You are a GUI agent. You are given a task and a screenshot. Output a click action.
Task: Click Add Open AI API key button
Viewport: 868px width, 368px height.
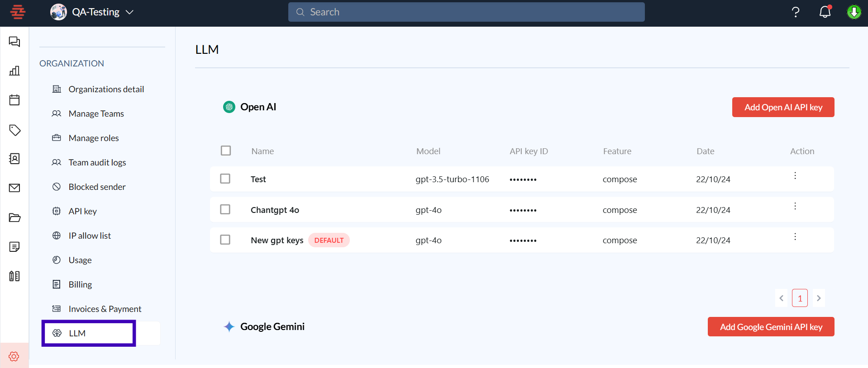tap(783, 107)
